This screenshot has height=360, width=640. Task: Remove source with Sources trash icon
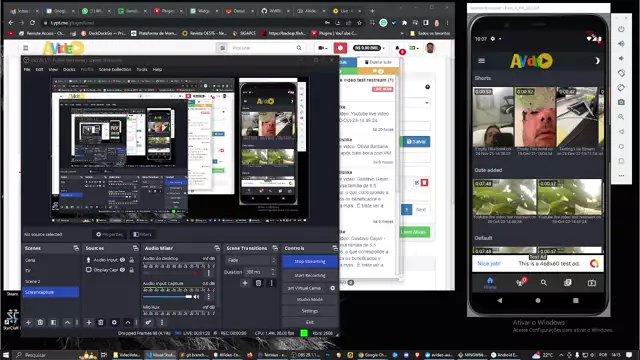pos(101,322)
